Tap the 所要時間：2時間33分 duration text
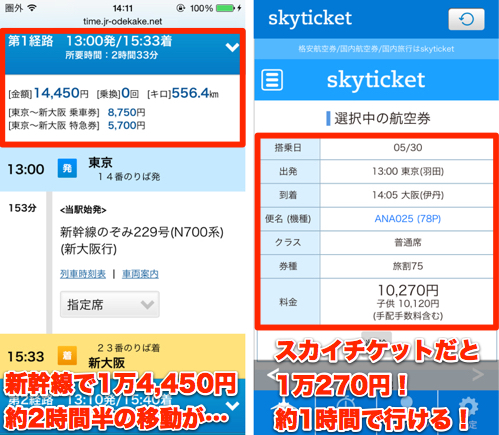The height and width of the screenshot is (435, 499). click(x=111, y=55)
